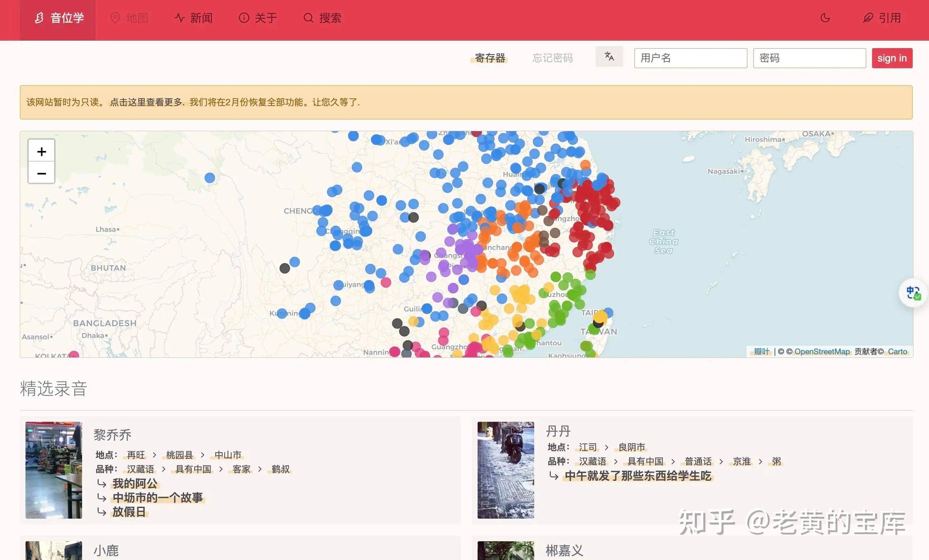The width and height of the screenshot is (929, 560).
Task: Open speaker name 小鹿
Action: tap(106, 550)
